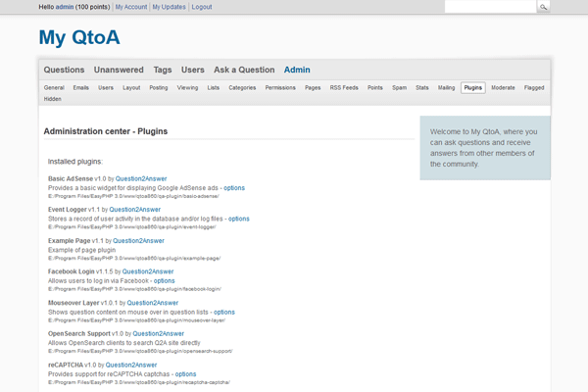Go to the Moderate admin sub-tab
This screenshot has height=392, width=588.
(503, 88)
